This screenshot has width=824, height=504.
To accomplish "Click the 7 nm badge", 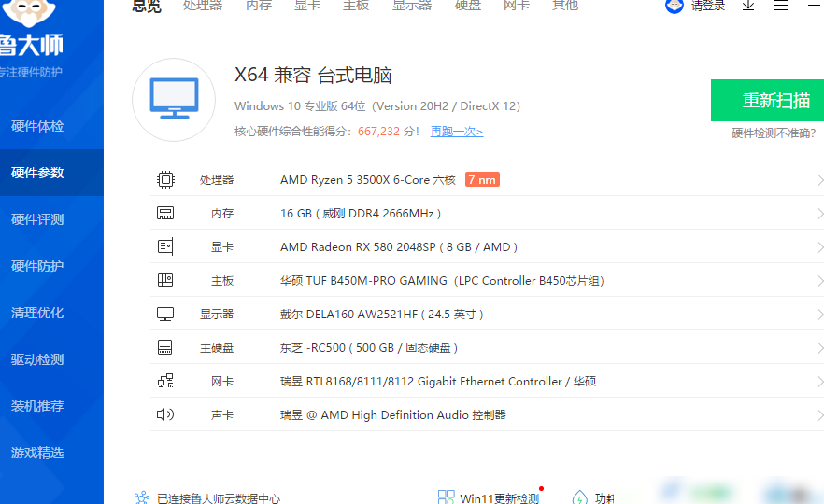I will coord(482,179).
